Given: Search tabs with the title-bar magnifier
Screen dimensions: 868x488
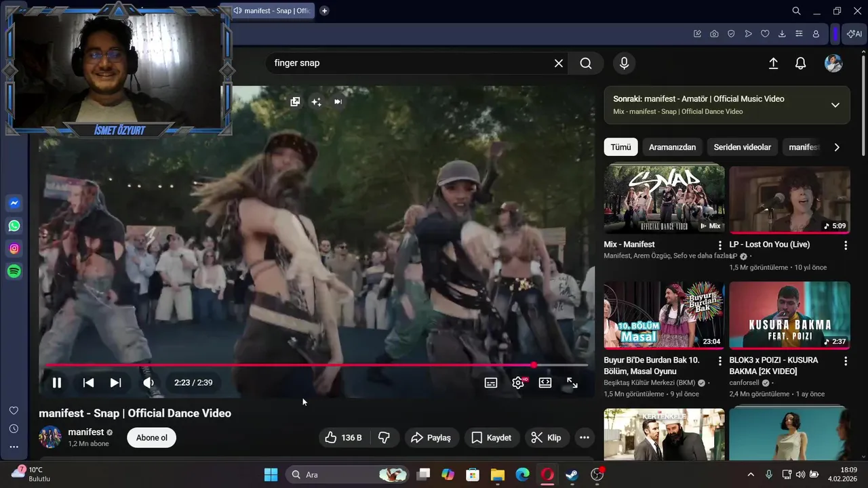Looking at the screenshot, I should [x=797, y=11].
